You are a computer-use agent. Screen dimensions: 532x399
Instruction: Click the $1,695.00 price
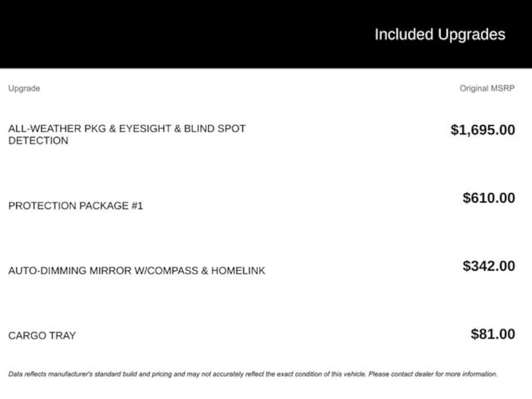[x=483, y=129]
